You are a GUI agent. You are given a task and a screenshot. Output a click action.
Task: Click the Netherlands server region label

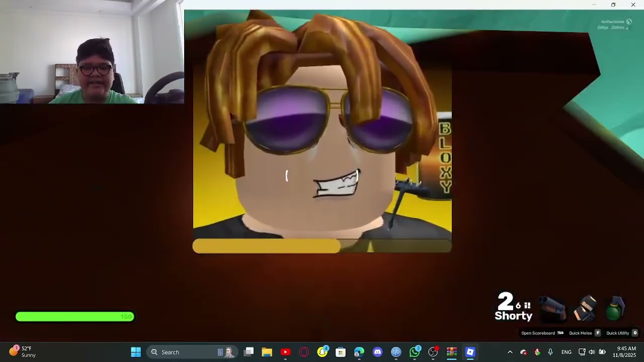pyautogui.click(x=612, y=22)
